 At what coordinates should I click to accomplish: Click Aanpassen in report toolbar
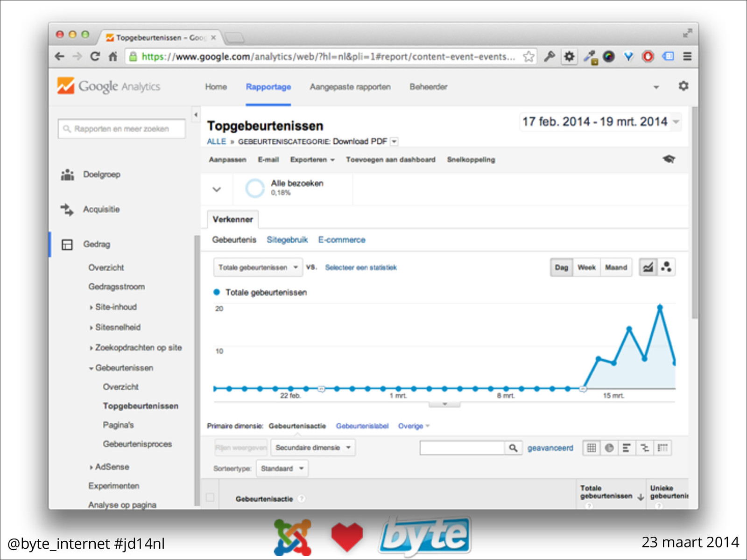227,160
